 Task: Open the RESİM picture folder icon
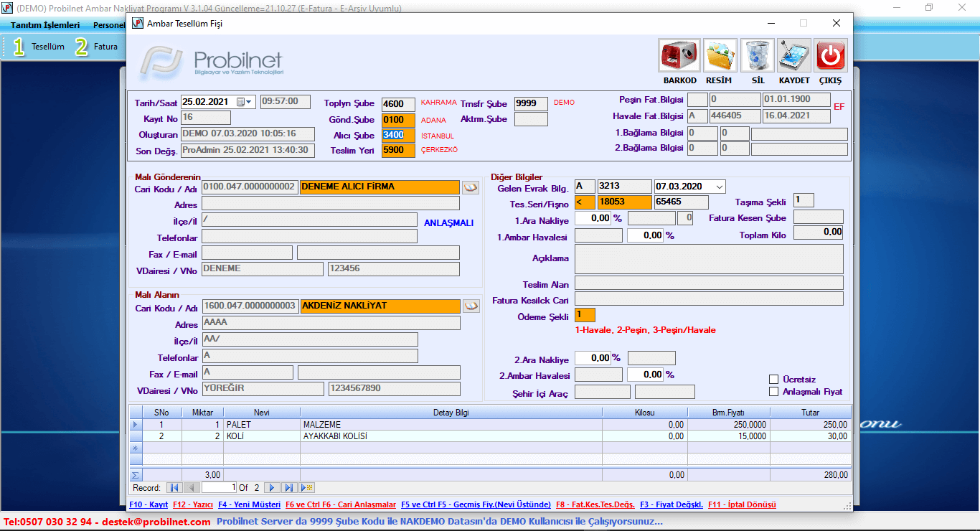[x=720, y=56]
